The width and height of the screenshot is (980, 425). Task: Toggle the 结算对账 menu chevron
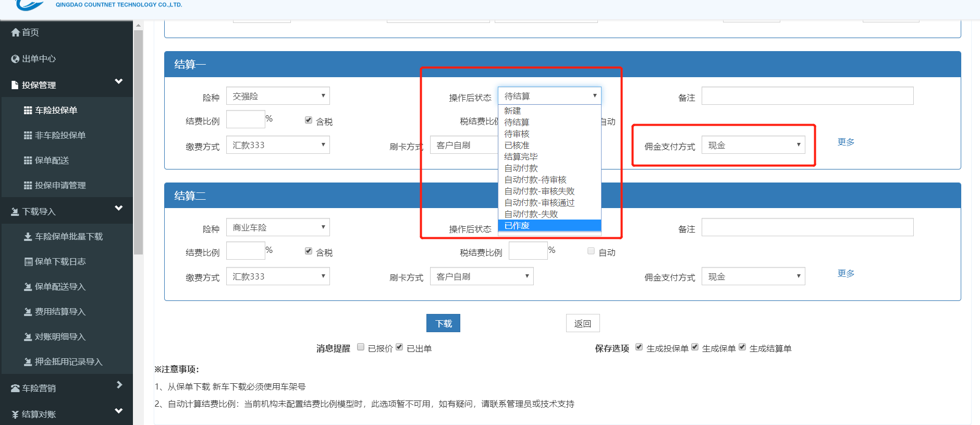[119, 411]
